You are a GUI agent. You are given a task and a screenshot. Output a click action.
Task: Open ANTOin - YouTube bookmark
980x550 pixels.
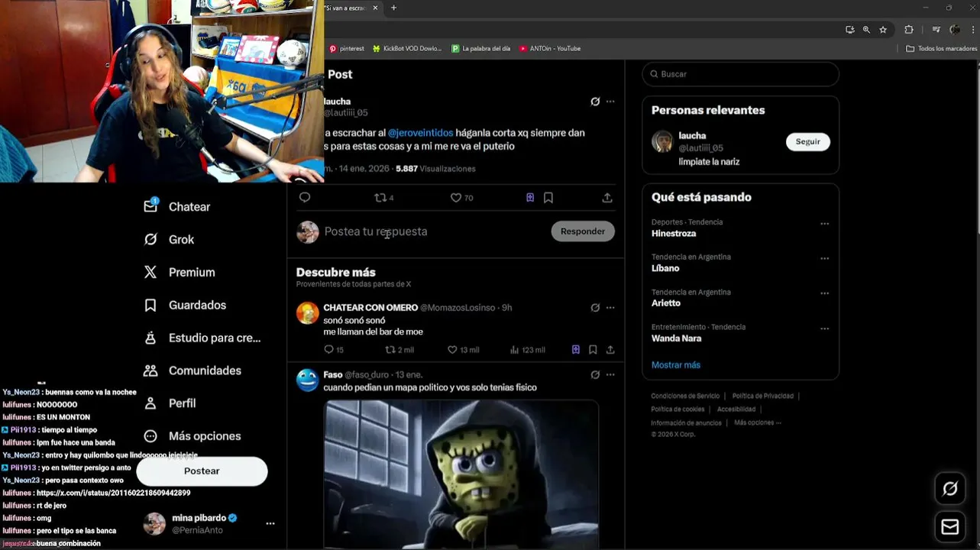550,49
